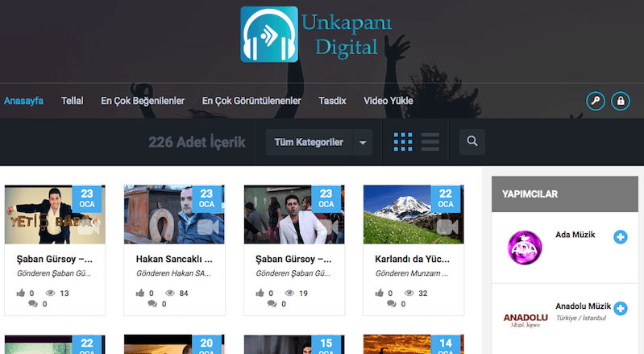Click the YAPIMCILAR panel header
Viewport: 644px width, 354px height.
pos(565,194)
